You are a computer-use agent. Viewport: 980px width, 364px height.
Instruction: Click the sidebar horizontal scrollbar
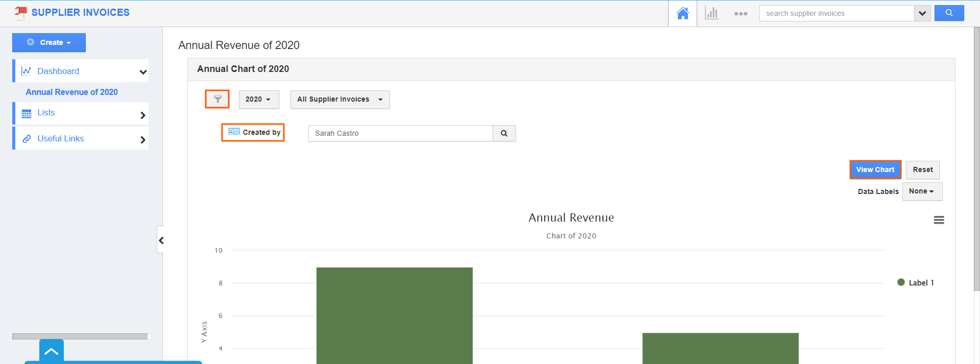point(80,336)
